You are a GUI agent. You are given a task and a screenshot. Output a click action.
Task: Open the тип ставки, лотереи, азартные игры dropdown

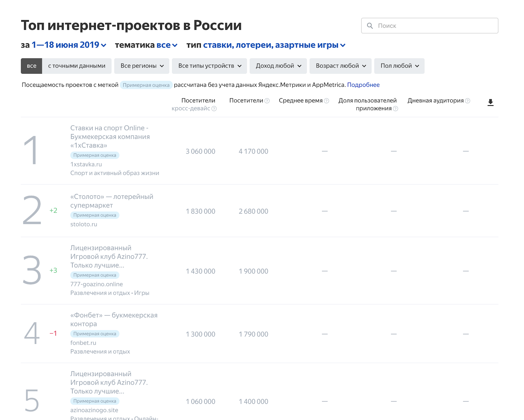click(x=274, y=45)
